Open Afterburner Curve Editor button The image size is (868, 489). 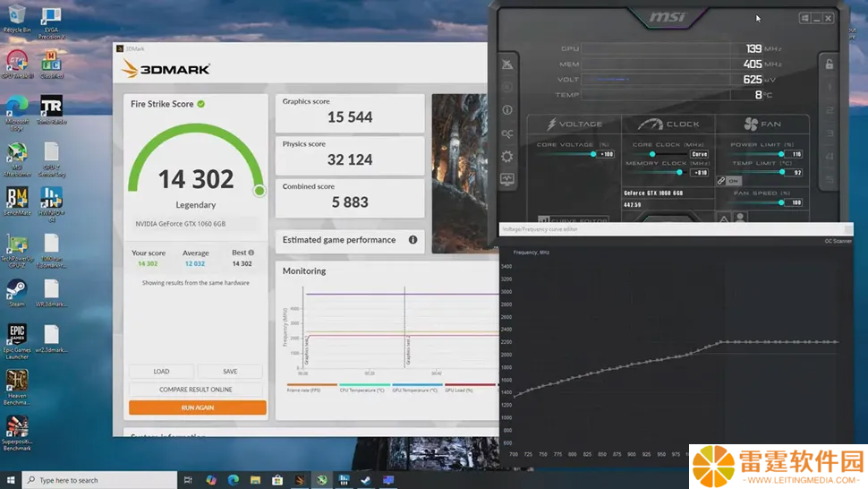573,219
